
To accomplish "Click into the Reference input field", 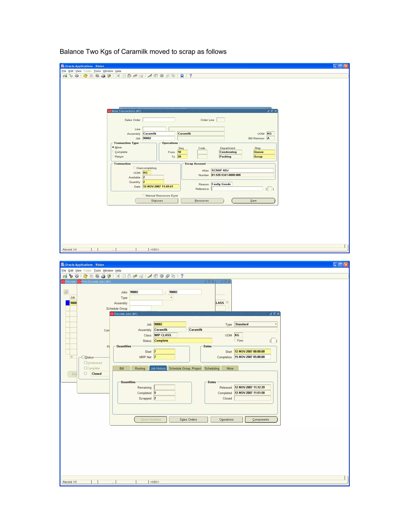I will click(x=237, y=189).
